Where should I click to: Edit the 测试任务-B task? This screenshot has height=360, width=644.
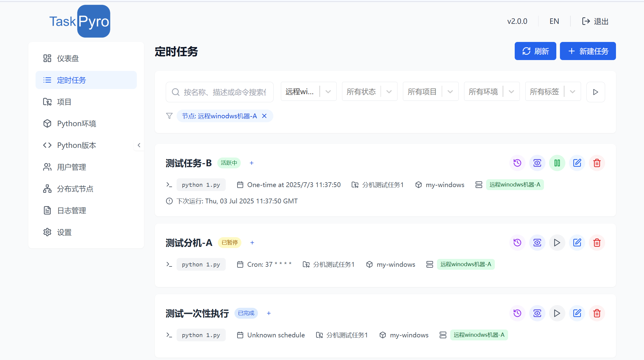(577, 163)
